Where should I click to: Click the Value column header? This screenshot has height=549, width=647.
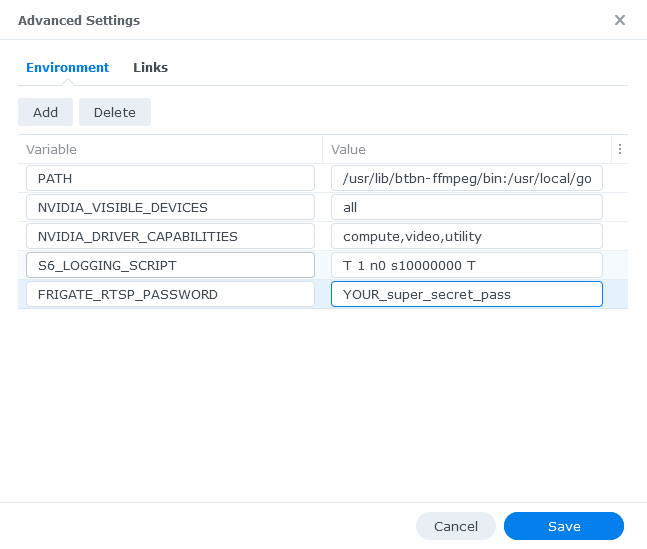click(x=467, y=149)
